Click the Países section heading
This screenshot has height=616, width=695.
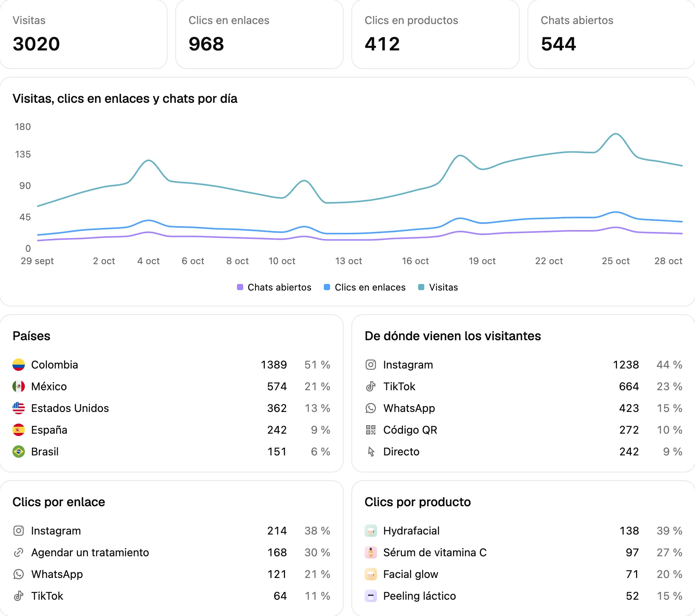tap(31, 336)
